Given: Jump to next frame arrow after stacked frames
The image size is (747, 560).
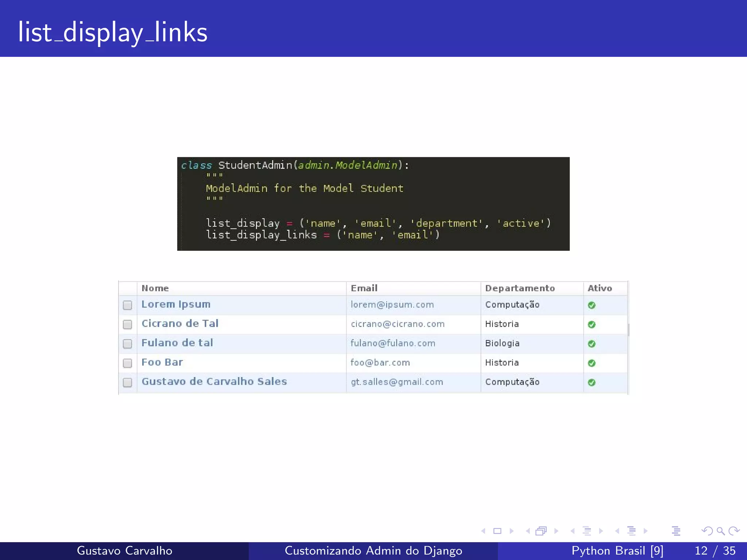Looking at the screenshot, I should (x=556, y=531).
